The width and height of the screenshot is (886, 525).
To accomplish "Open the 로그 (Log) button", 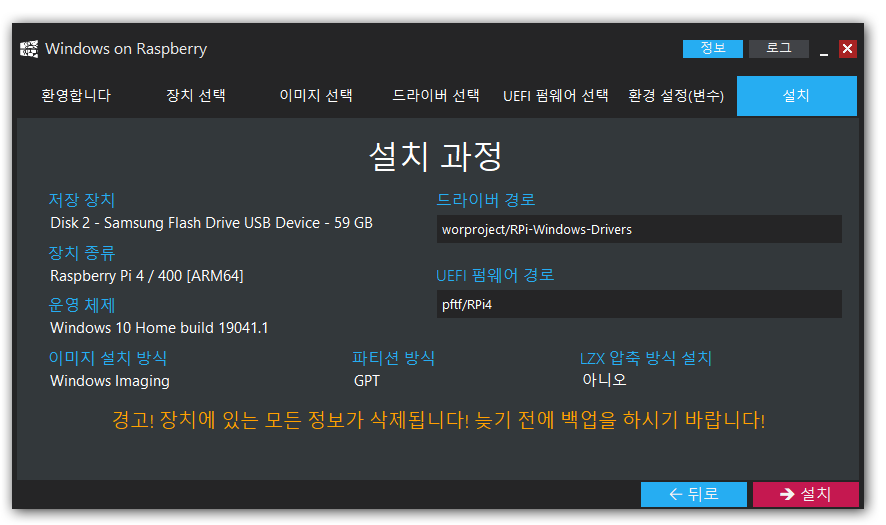I will 779,49.
